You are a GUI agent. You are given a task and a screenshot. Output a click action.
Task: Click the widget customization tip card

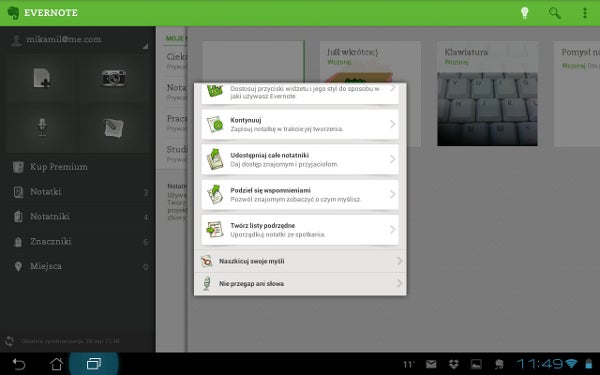pyautogui.click(x=300, y=93)
